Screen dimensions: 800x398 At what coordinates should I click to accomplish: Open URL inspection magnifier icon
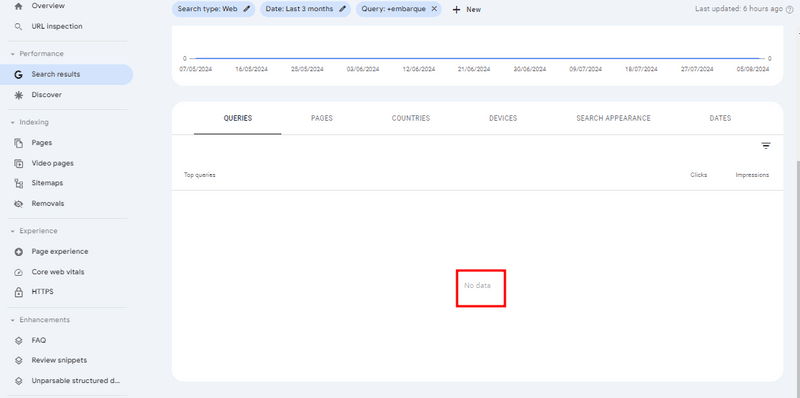[18, 27]
